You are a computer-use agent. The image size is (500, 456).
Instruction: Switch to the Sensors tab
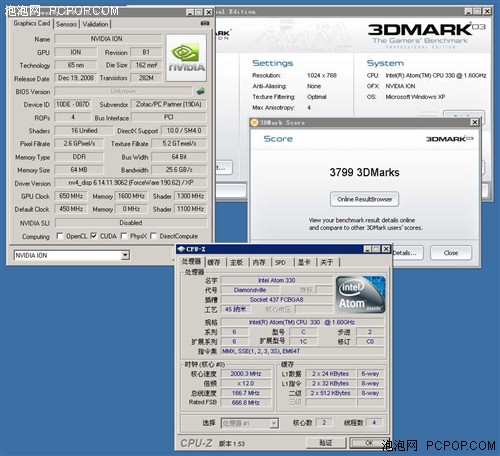(x=66, y=24)
